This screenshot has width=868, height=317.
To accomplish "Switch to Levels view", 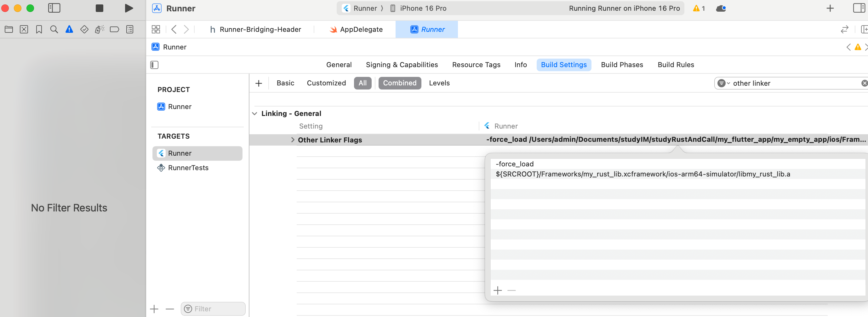I will click(439, 83).
